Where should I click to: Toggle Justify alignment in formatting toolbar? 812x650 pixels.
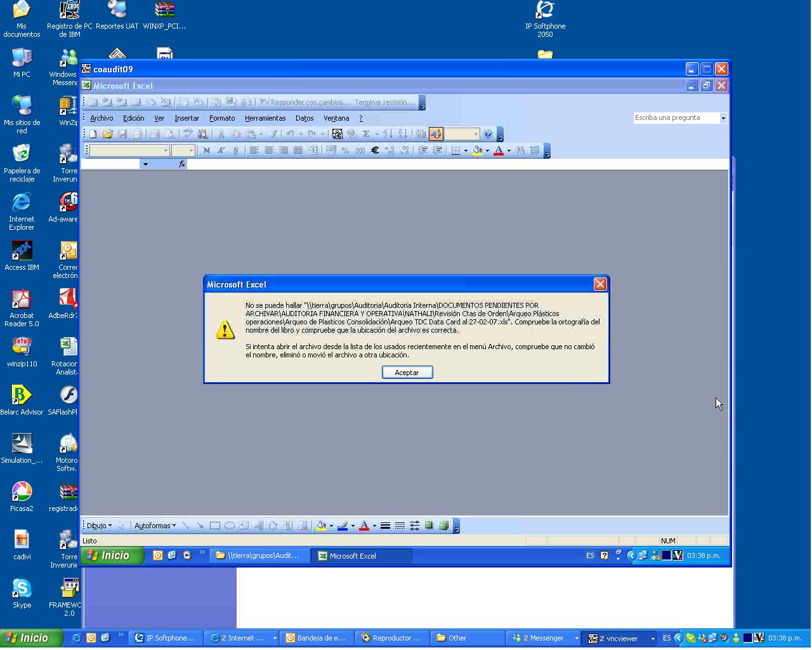(298, 150)
